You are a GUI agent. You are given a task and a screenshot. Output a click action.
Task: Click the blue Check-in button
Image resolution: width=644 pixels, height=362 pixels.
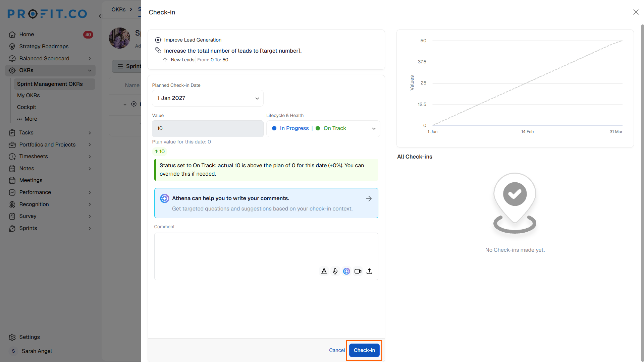click(364, 350)
